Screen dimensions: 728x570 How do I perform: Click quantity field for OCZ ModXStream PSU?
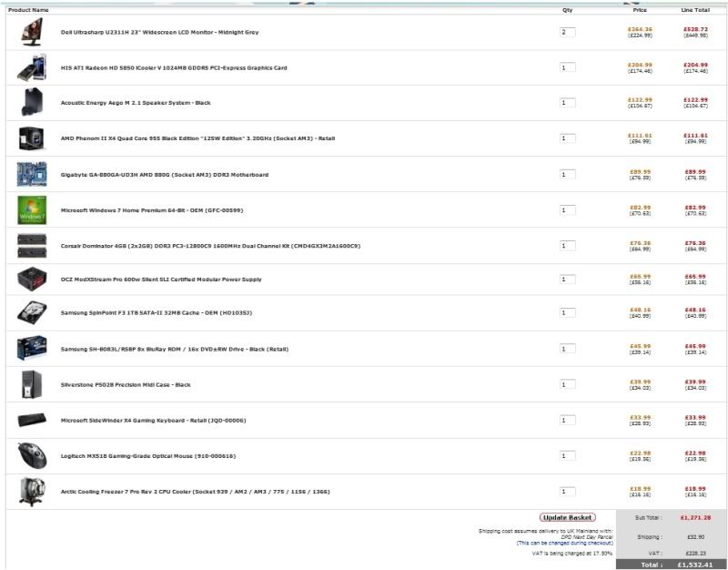coord(567,279)
